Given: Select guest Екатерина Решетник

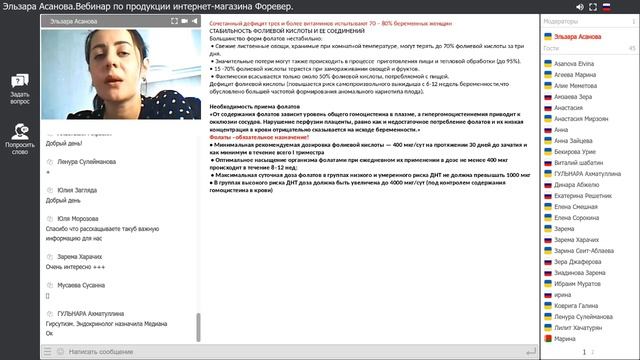Looking at the screenshot, I should 583,196.
